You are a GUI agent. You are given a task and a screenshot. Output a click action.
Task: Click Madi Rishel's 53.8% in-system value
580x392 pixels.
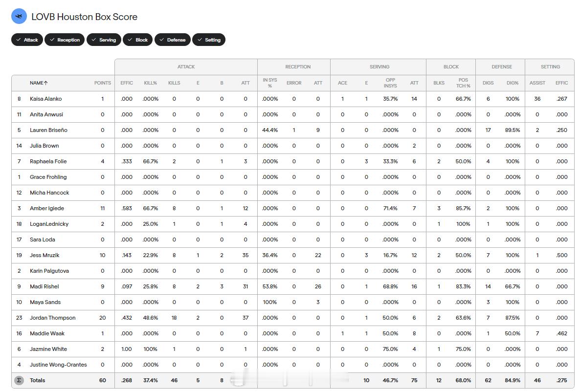click(269, 286)
